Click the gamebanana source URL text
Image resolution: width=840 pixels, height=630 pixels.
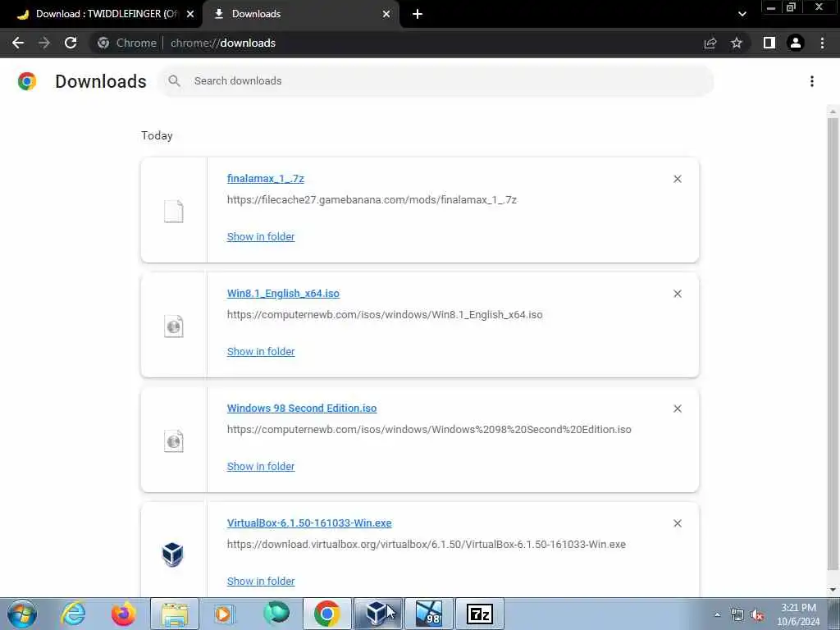tap(372, 200)
